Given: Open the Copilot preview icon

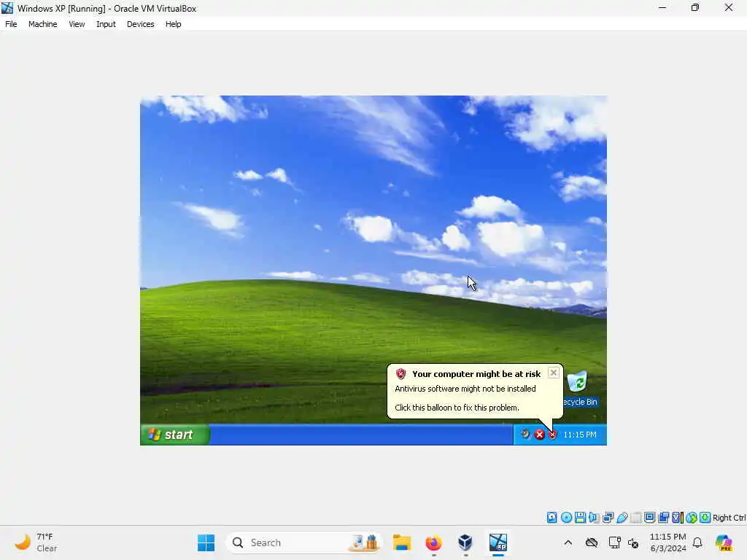Looking at the screenshot, I should (x=724, y=542).
